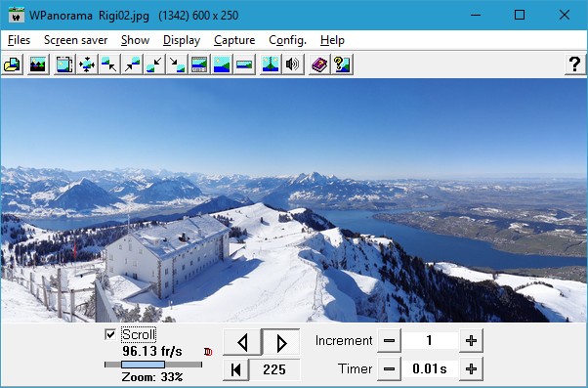Image resolution: width=588 pixels, height=388 pixels.
Task: Click the tall full-height landscape toolbar icon
Action: tap(222, 65)
